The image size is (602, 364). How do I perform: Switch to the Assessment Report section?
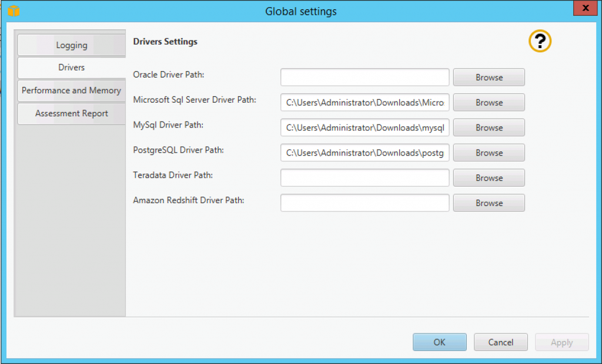point(71,113)
